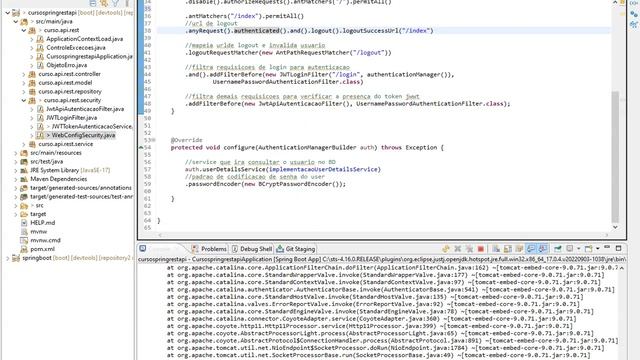640x360 pixels.
Task: Click the editor scroll down arrow
Action: point(615,227)
